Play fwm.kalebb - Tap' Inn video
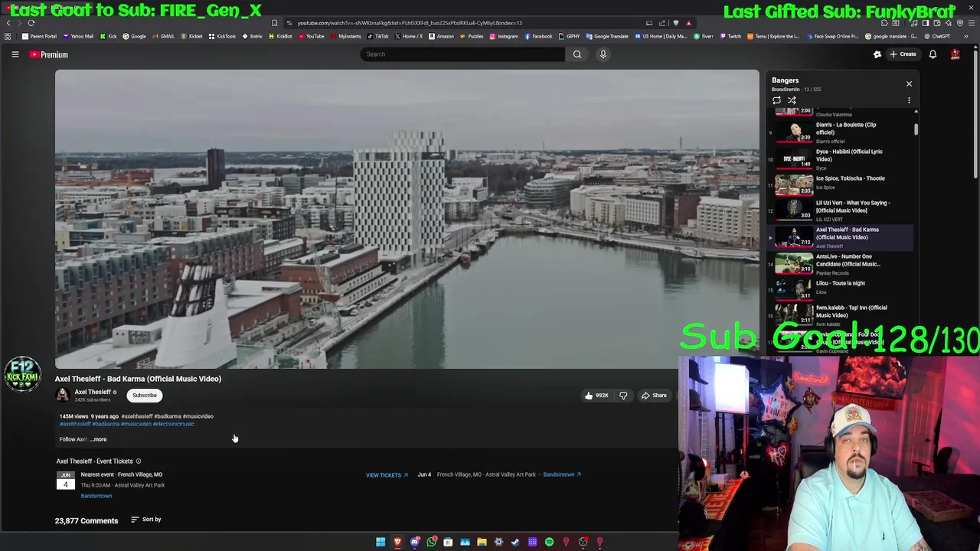This screenshot has height=551, width=980. [x=840, y=315]
